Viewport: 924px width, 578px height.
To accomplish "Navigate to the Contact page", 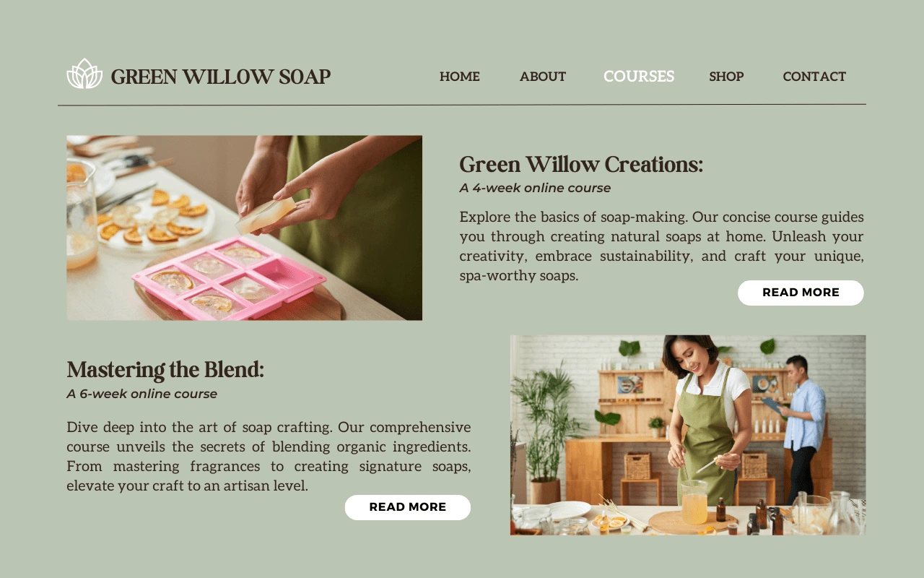I will tap(814, 77).
